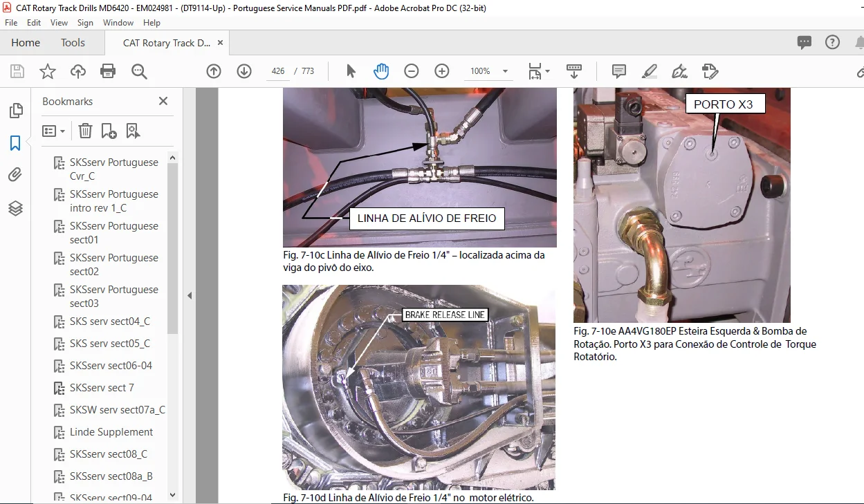This screenshot has width=864, height=504.
Task: Zoom out with the minus icon
Action: pyautogui.click(x=412, y=71)
